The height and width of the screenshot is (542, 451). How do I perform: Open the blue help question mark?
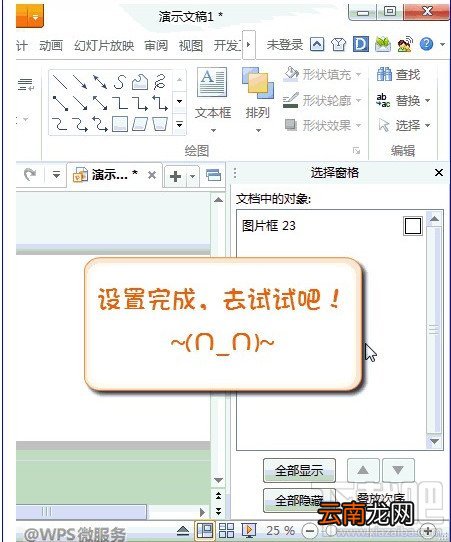click(426, 44)
